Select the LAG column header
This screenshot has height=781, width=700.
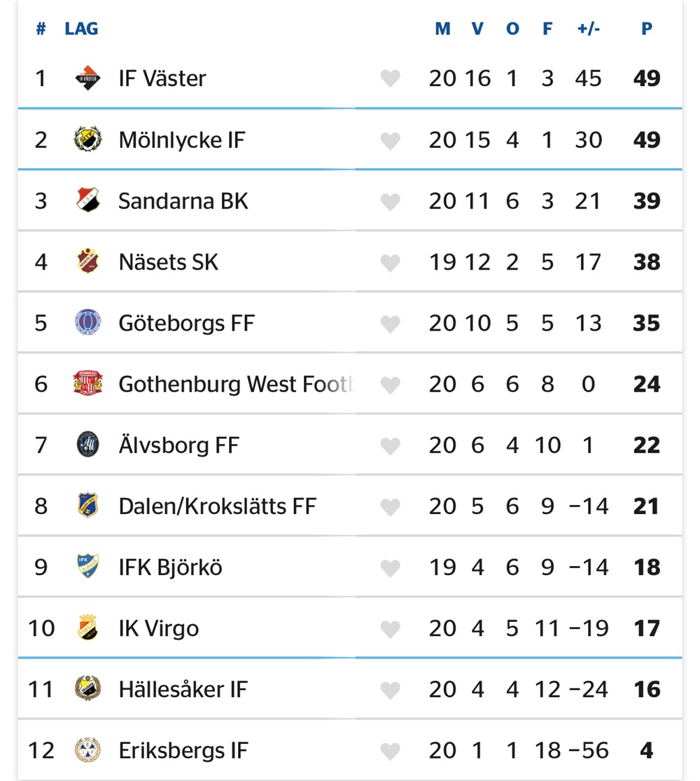pos(81,29)
